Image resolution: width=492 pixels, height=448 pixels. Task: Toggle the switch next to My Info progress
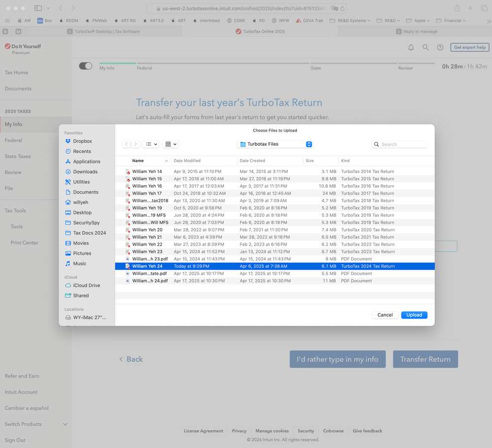click(86, 66)
